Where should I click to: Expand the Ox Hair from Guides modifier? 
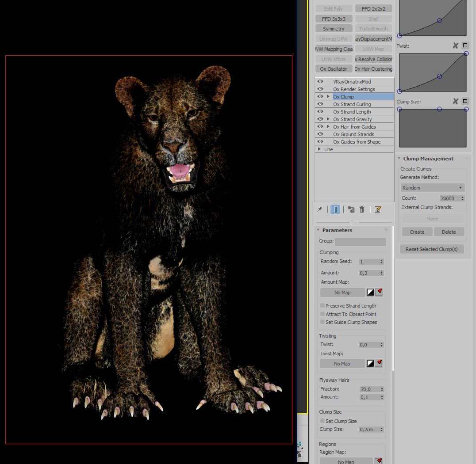(328, 127)
